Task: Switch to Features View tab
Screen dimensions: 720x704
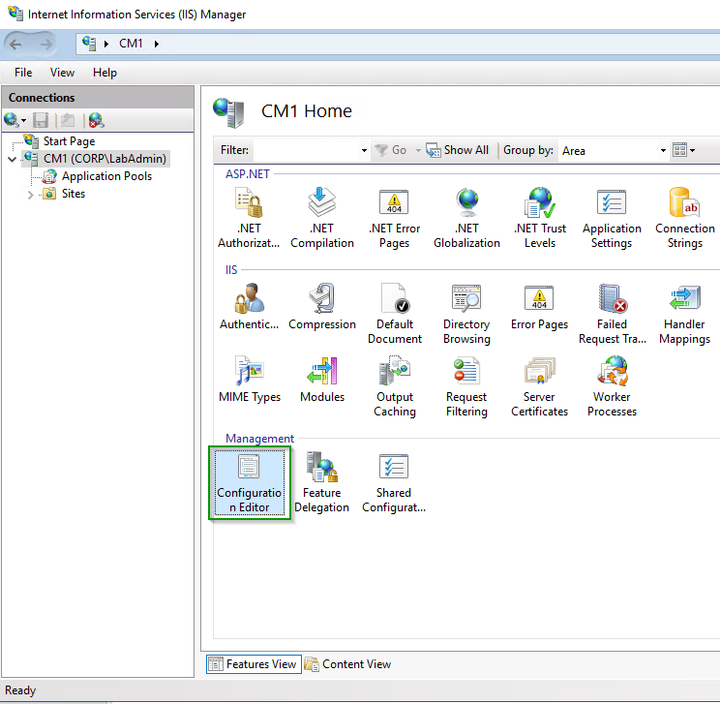Action: (253, 664)
